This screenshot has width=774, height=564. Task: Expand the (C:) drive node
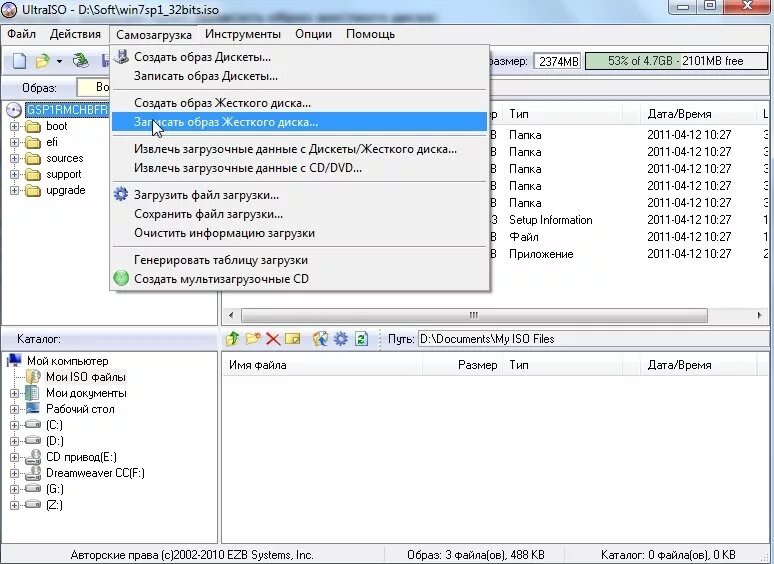tap(14, 425)
